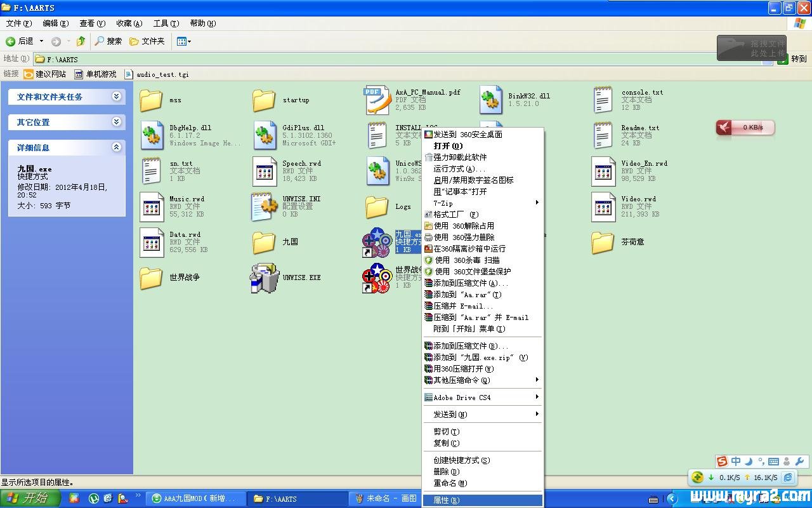This screenshot has width=812, height=508.
Task: Select the Data.rwd file
Action: click(174, 242)
